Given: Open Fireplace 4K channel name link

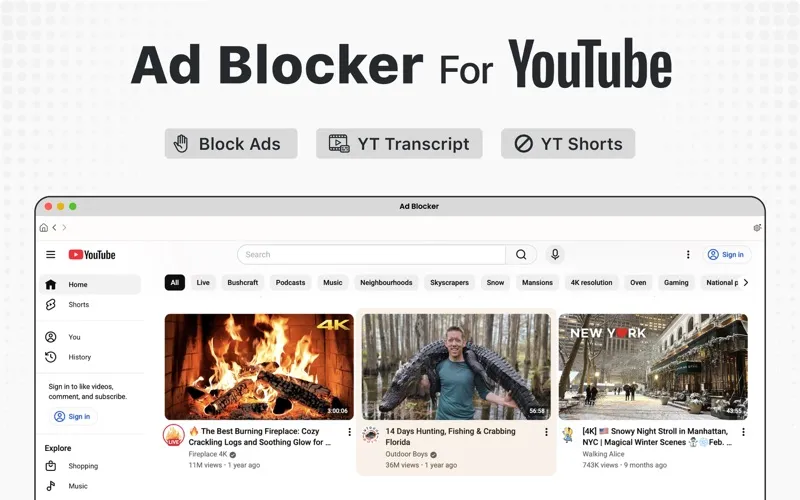Looking at the screenshot, I should coord(208,454).
